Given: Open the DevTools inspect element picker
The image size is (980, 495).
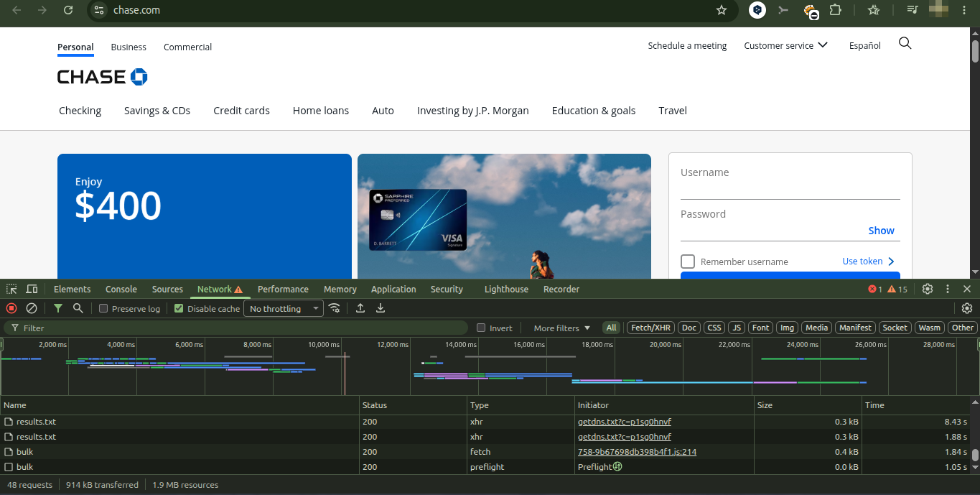Looking at the screenshot, I should click(11, 289).
